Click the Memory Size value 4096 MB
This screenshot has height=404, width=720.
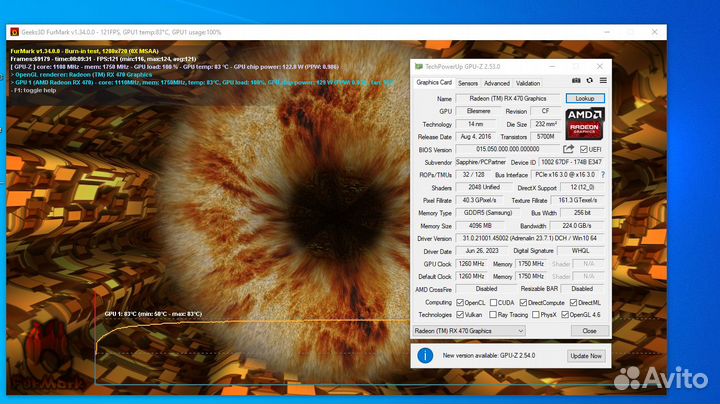pos(481,226)
